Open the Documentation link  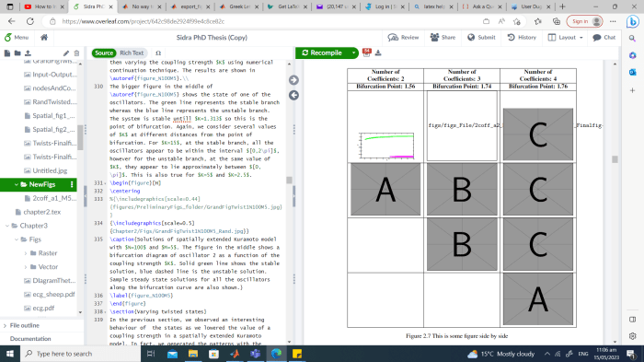[x=30, y=339]
